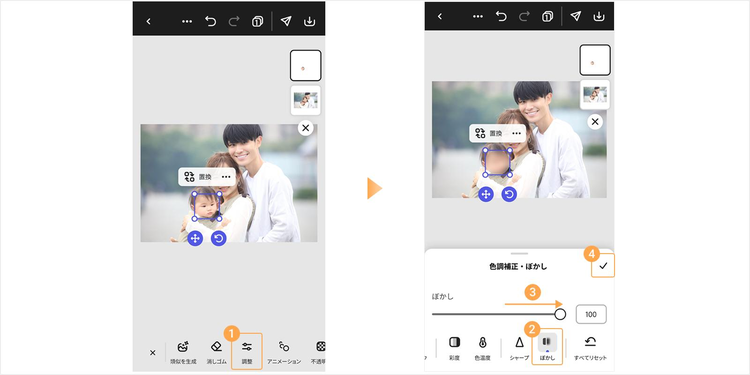Tap the rotate handle below the blurred face selection
750x375 pixels.
click(509, 194)
